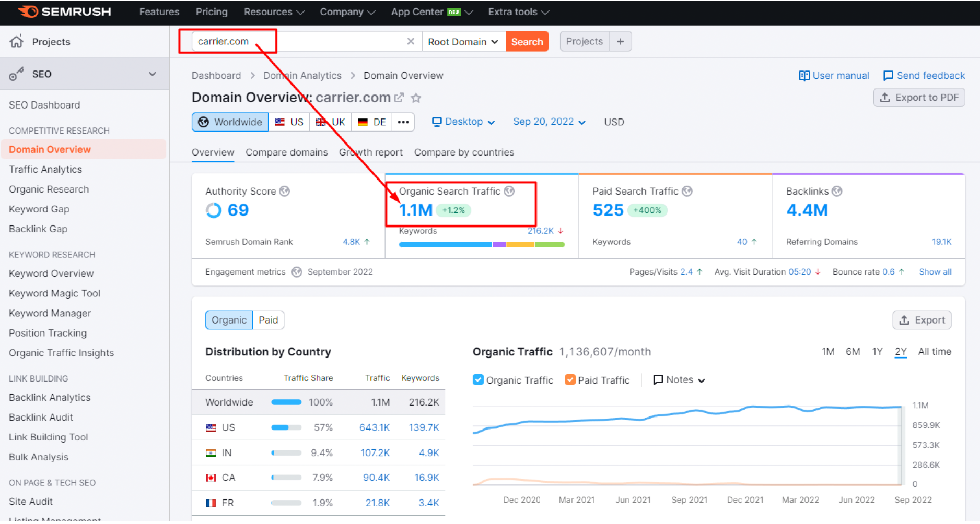Screen dimensions: 980x524
Task: Click the Authority Score donut chart
Action: coord(214,210)
